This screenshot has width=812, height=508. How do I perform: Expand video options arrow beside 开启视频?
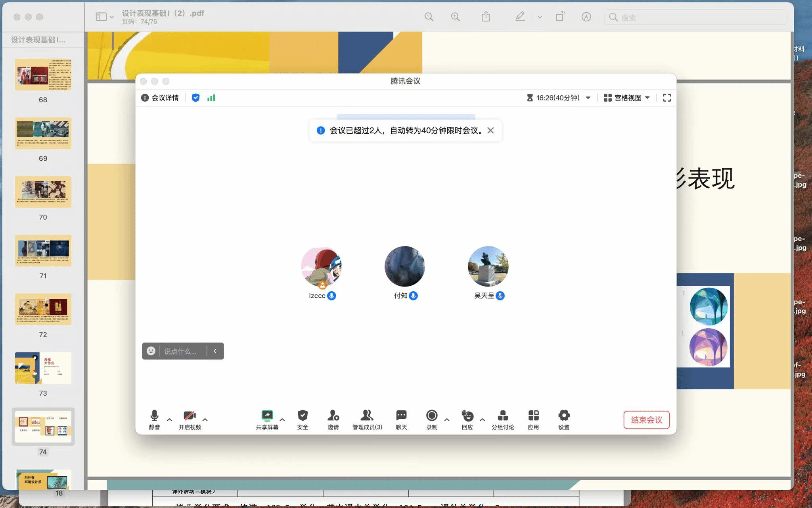205,419
